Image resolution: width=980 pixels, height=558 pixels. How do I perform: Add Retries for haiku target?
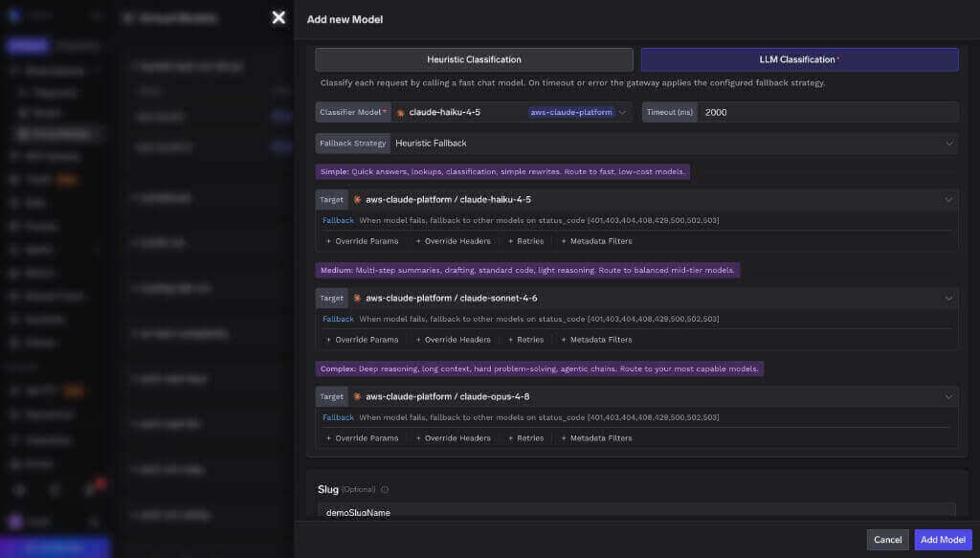pyautogui.click(x=525, y=241)
